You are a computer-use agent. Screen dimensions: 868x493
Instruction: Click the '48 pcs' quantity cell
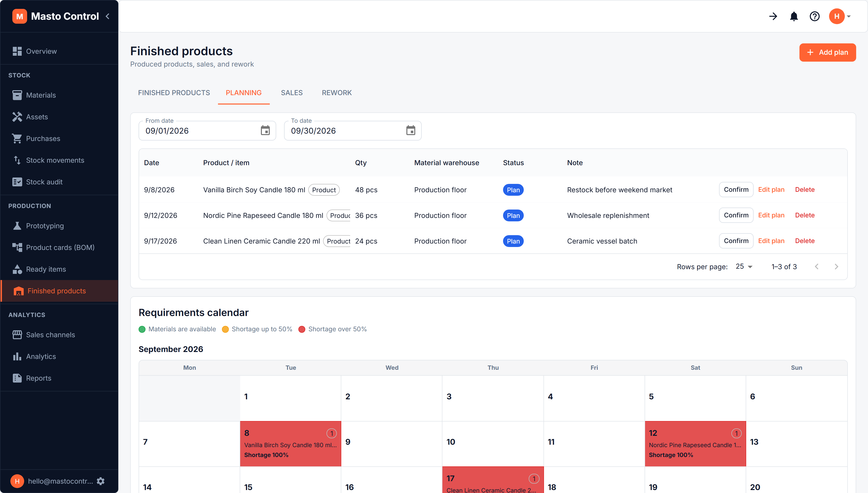coord(366,190)
